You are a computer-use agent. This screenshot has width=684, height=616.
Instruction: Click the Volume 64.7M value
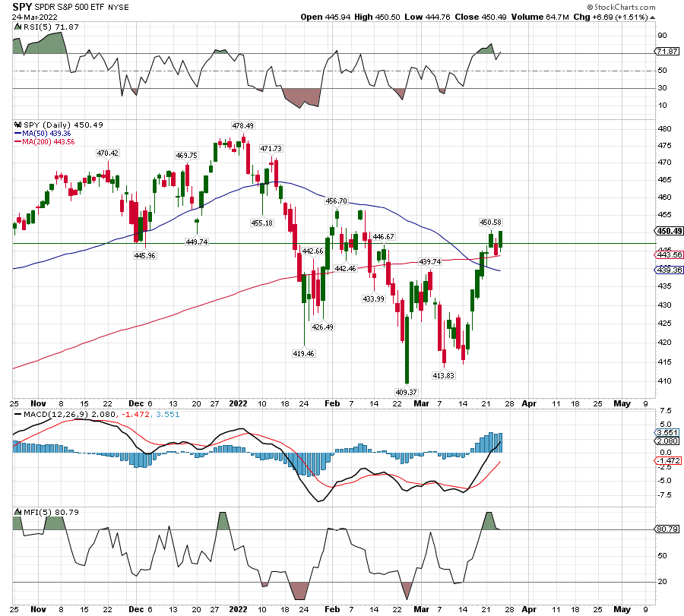click(540, 17)
